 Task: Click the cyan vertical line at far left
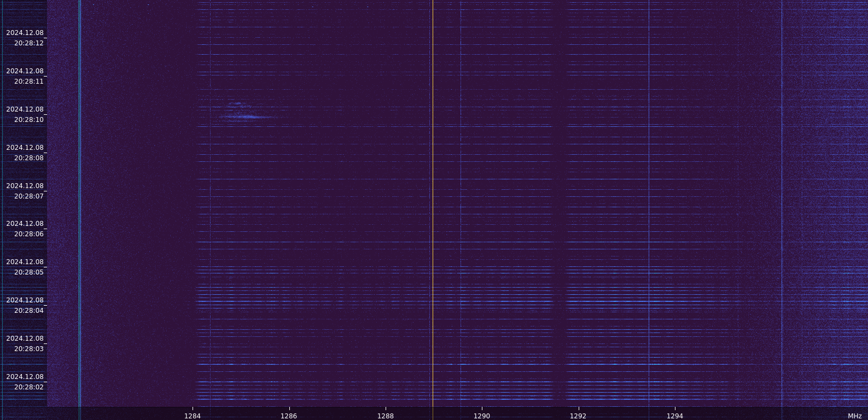pyautogui.click(x=80, y=208)
